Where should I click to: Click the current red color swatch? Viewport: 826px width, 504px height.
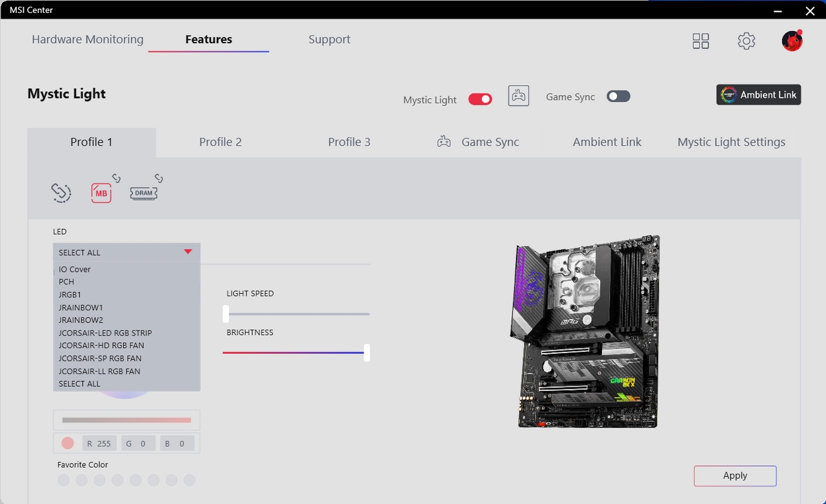pos(68,443)
